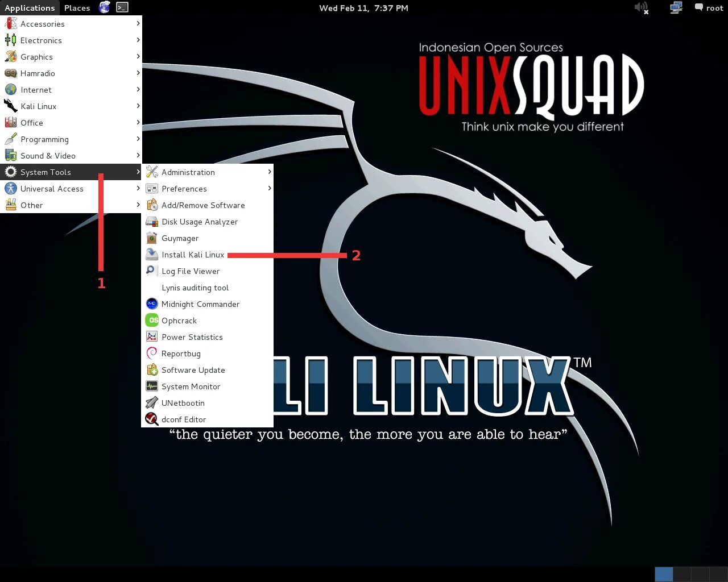Open the network connection indicator
Screen dimensions: 728x582
pyautogui.click(x=676, y=7)
